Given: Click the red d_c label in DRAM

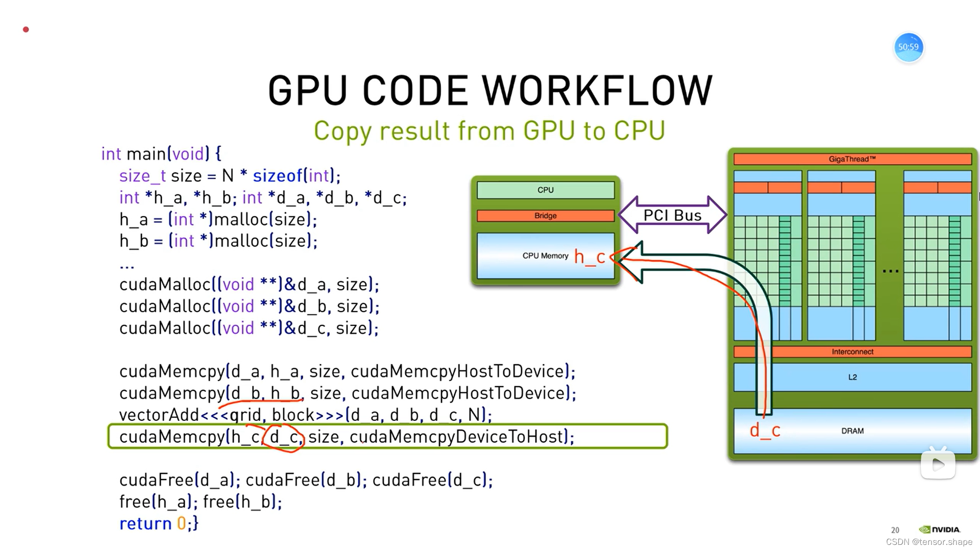Looking at the screenshot, I should tap(765, 431).
